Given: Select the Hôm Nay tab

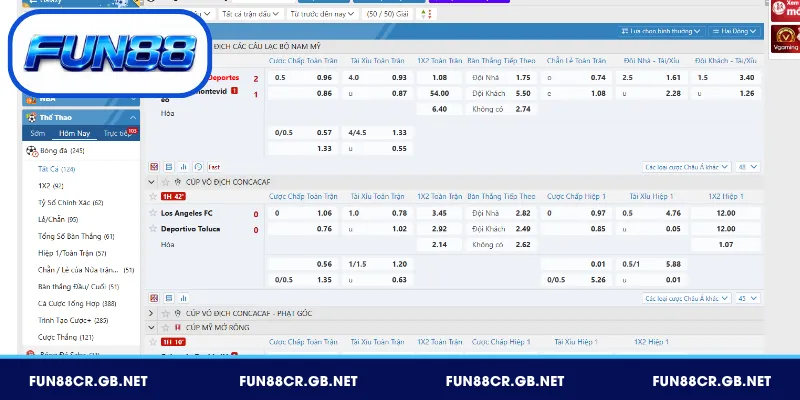Looking at the screenshot, I should 74,133.
